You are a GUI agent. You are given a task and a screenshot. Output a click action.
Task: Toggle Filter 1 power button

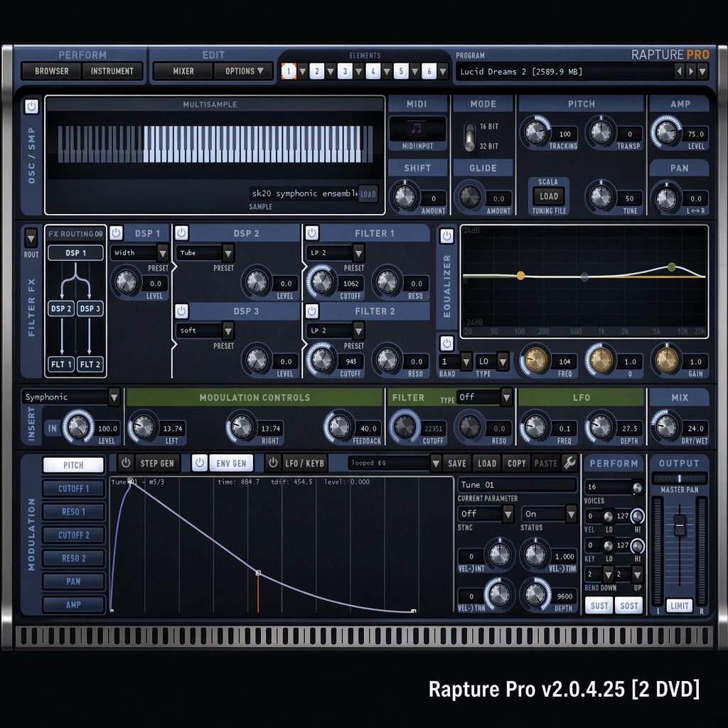click(312, 232)
